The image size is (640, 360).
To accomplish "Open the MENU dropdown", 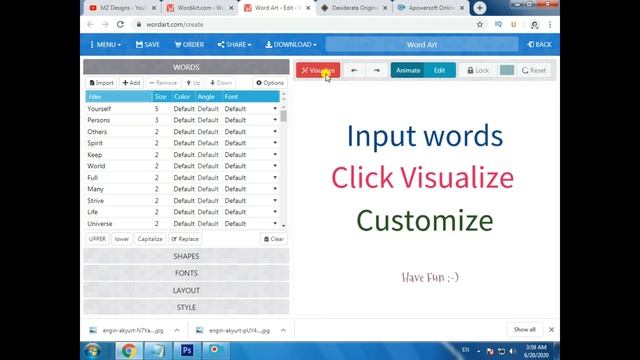I will [x=105, y=44].
